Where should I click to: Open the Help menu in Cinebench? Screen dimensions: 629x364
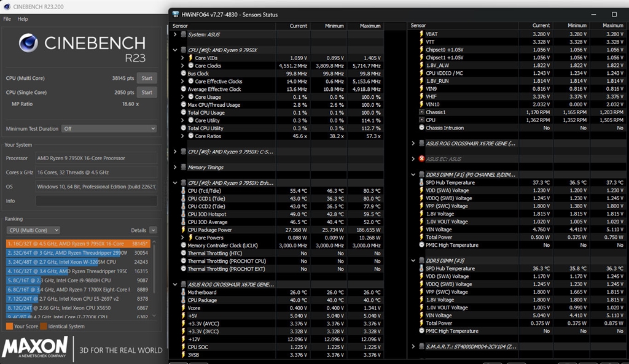23,19
